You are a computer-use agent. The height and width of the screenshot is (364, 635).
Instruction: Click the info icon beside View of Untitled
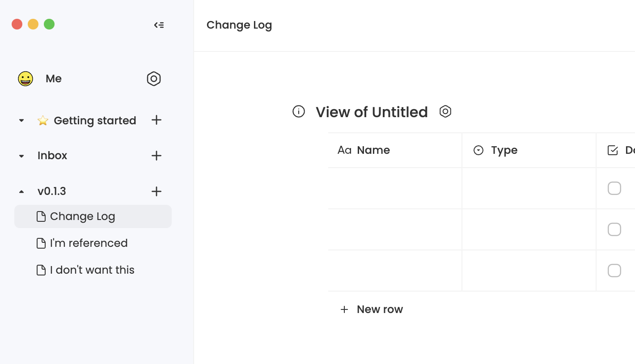(299, 111)
